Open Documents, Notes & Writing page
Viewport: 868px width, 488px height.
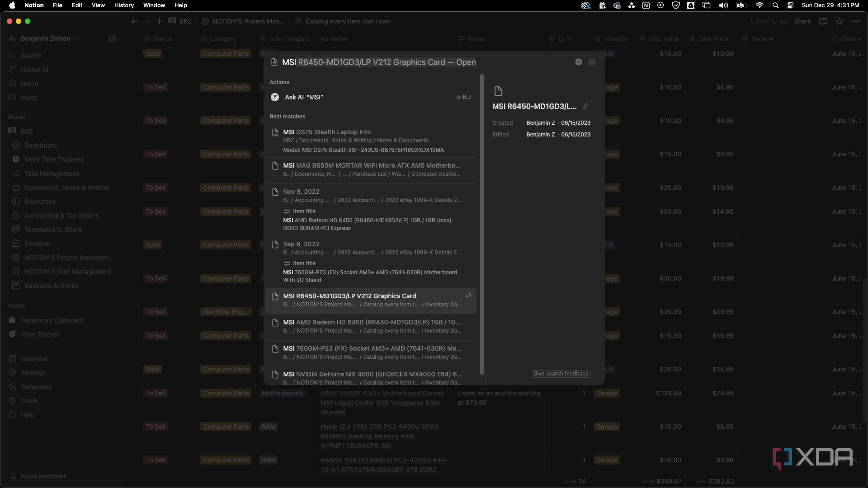[x=66, y=188]
